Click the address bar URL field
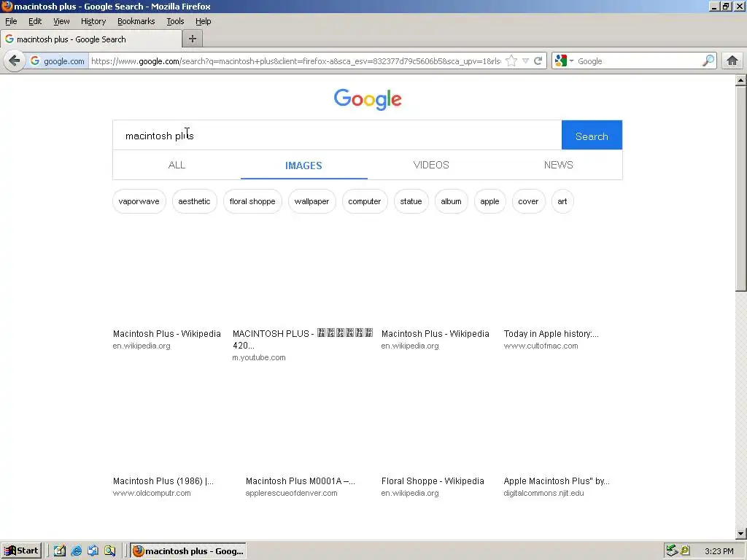This screenshot has width=747, height=560. tap(295, 61)
